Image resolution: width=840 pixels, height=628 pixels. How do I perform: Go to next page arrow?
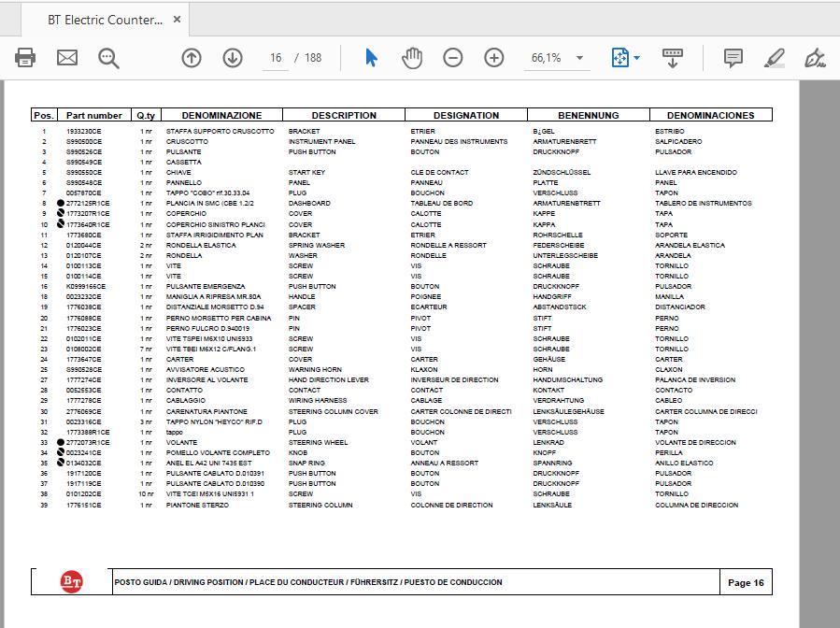pos(233,57)
